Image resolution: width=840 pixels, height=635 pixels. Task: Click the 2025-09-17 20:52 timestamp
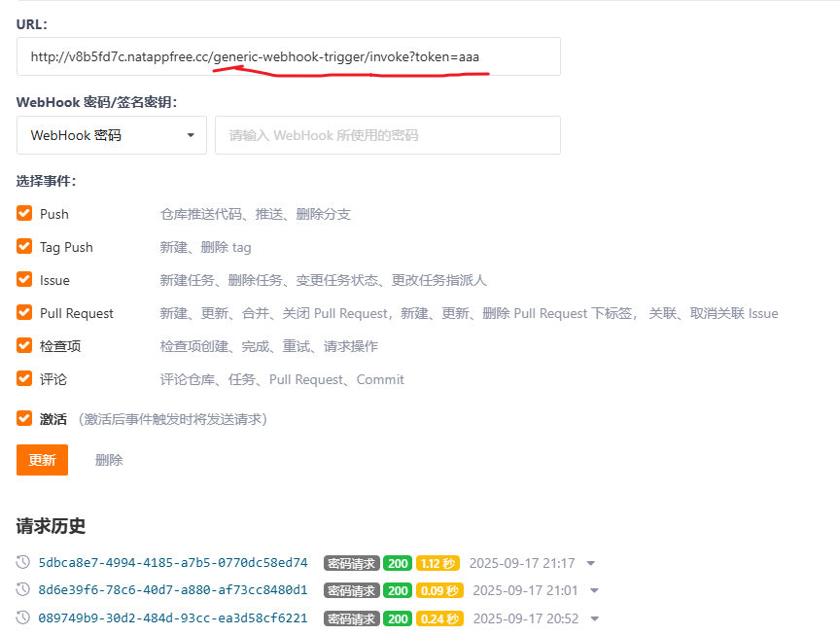(526, 618)
